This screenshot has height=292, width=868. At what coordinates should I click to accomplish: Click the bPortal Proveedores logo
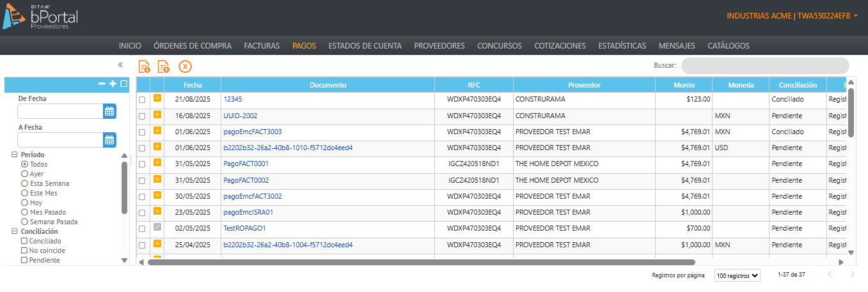click(x=40, y=17)
